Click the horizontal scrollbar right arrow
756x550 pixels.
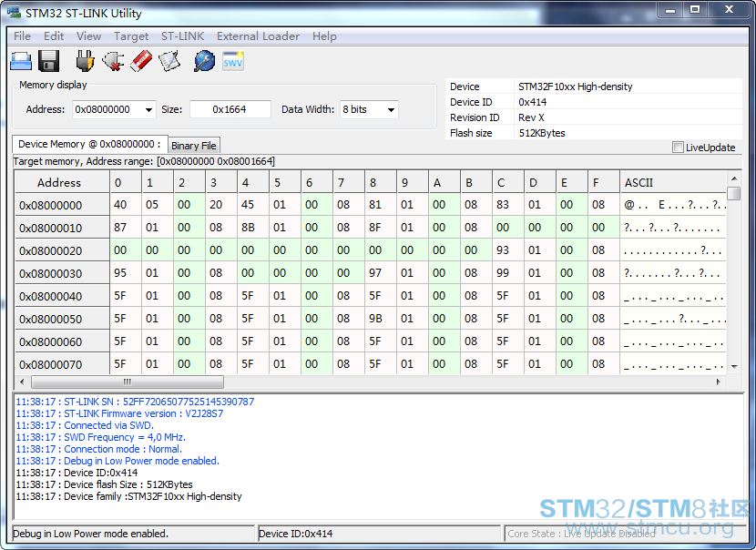[719, 382]
